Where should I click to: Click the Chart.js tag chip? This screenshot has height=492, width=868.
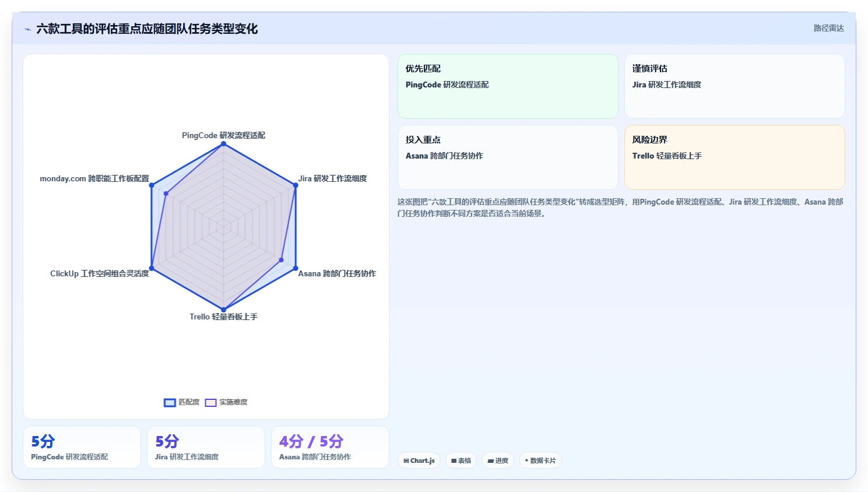click(419, 461)
